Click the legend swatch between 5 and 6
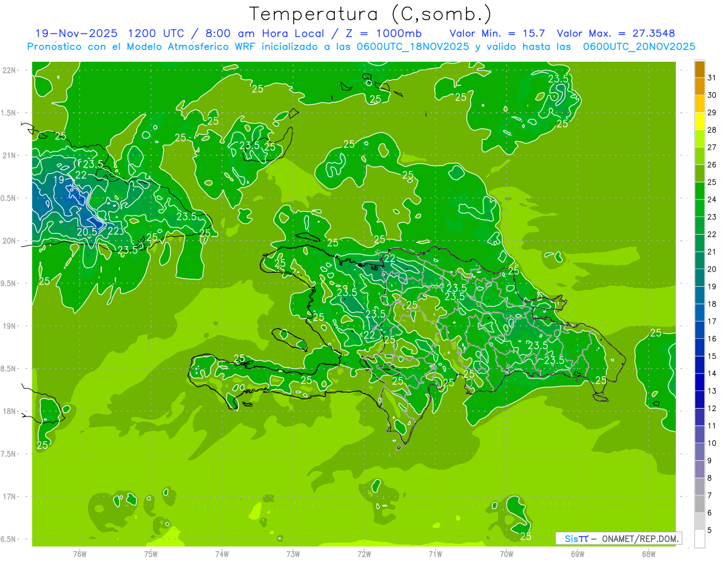The height and width of the screenshot is (562, 728). pos(699,521)
